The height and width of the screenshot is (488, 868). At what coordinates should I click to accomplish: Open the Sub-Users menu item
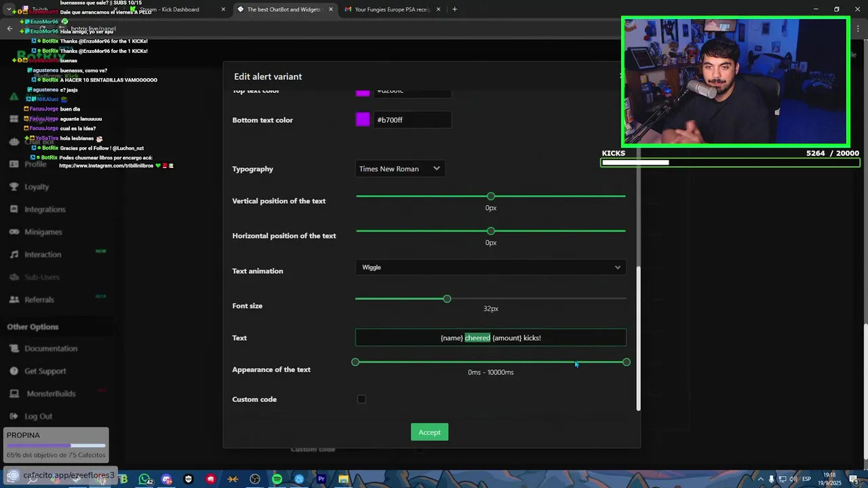(42, 277)
